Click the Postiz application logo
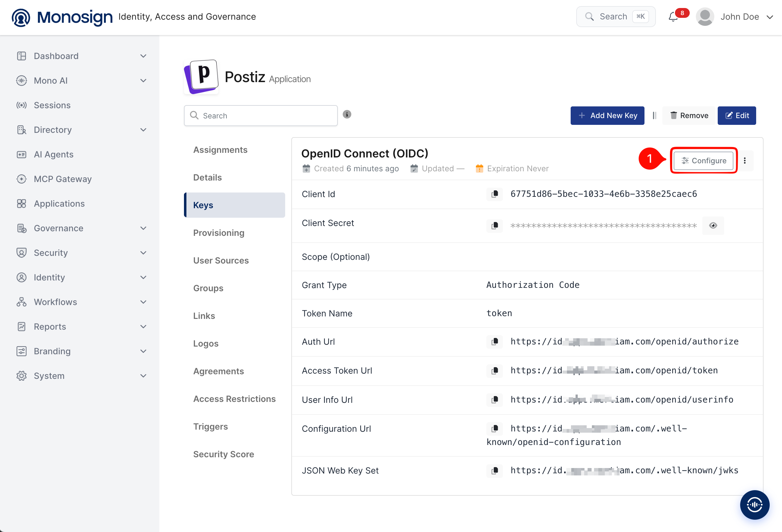Image resolution: width=782 pixels, height=532 pixels. click(201, 77)
